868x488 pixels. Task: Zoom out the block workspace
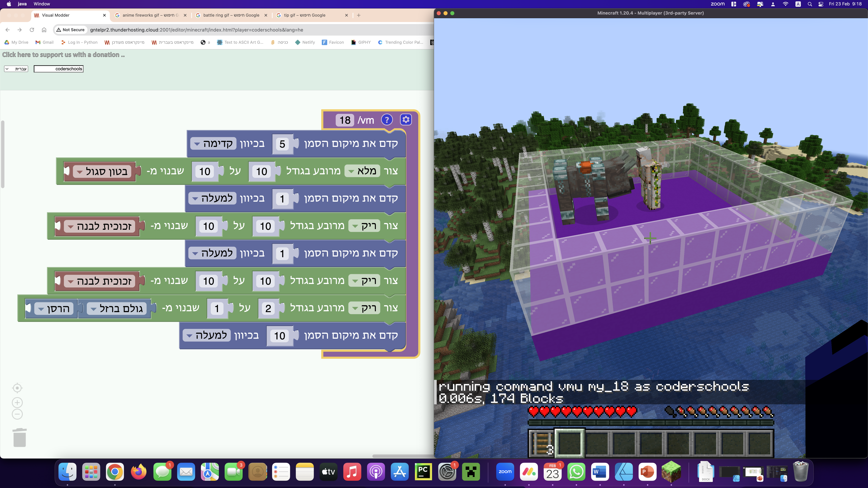17,414
